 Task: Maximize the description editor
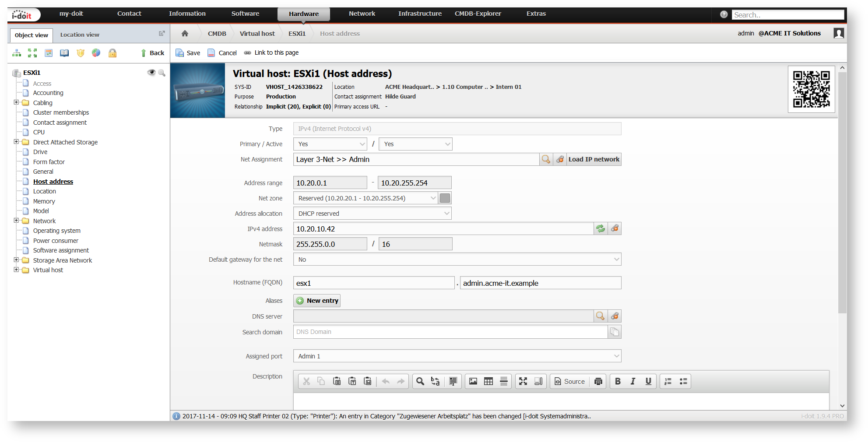coord(523,381)
